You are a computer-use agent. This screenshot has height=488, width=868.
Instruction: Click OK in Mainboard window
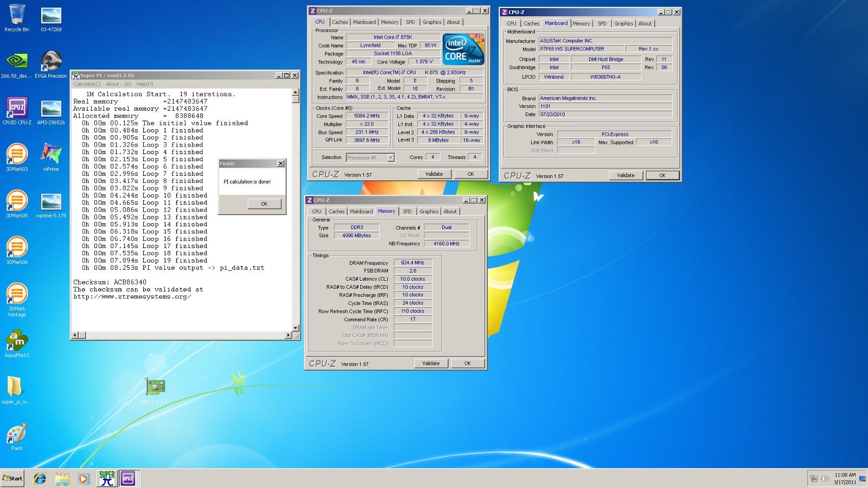[x=662, y=175]
